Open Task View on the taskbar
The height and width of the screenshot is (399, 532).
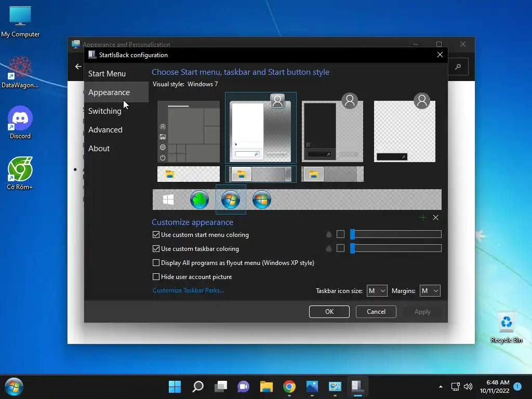pyautogui.click(x=220, y=387)
